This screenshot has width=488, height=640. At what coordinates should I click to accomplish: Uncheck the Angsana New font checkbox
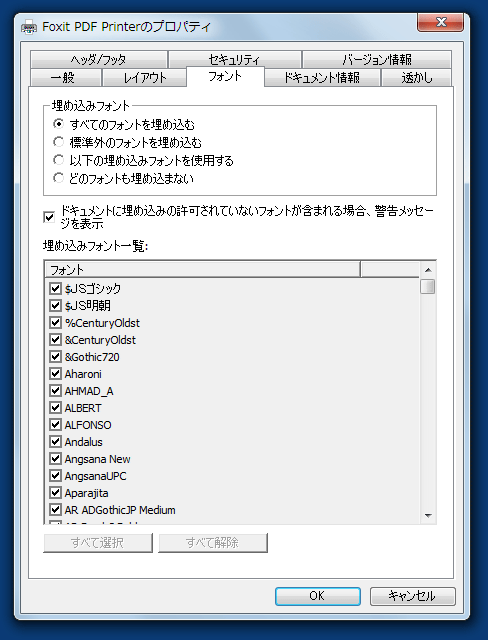(55, 458)
